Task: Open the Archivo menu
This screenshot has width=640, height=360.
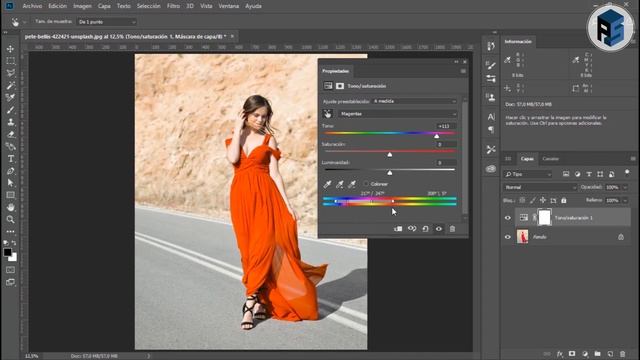Action: 32,6
